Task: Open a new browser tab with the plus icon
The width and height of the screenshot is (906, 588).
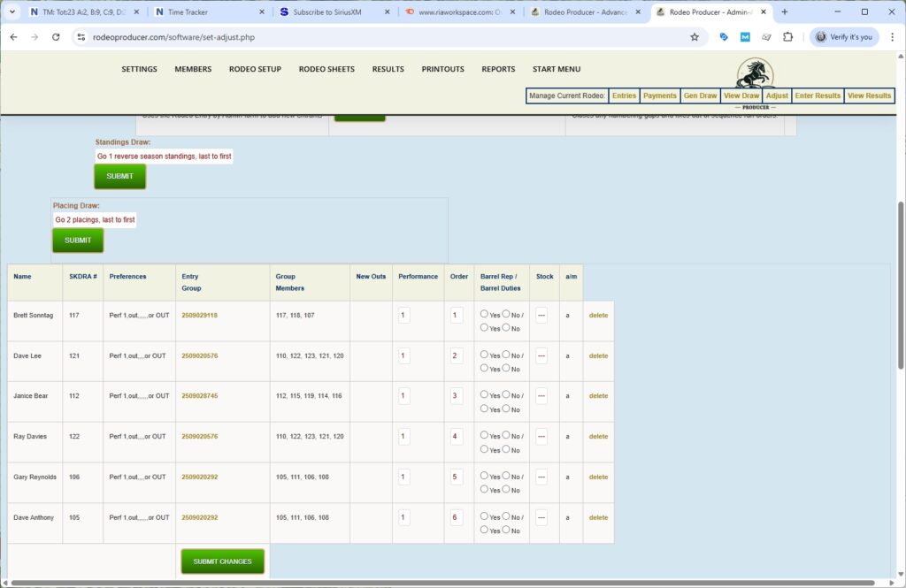Action: coord(787,12)
